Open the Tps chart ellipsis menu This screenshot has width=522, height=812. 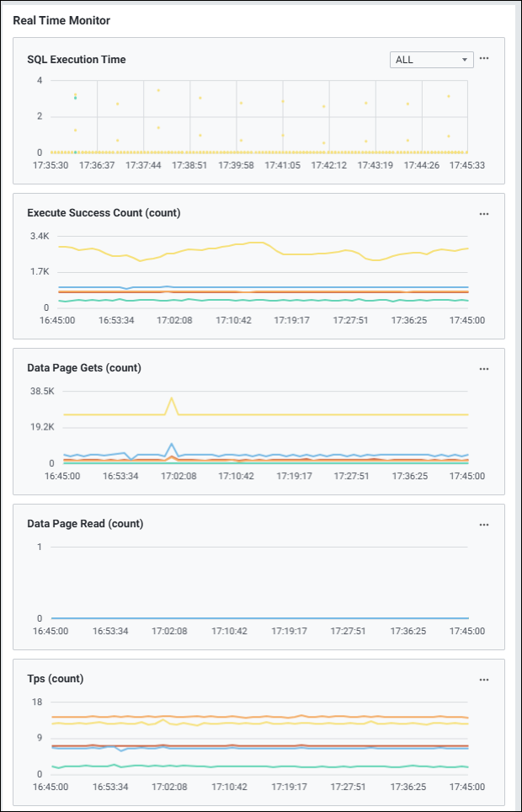coord(484,679)
